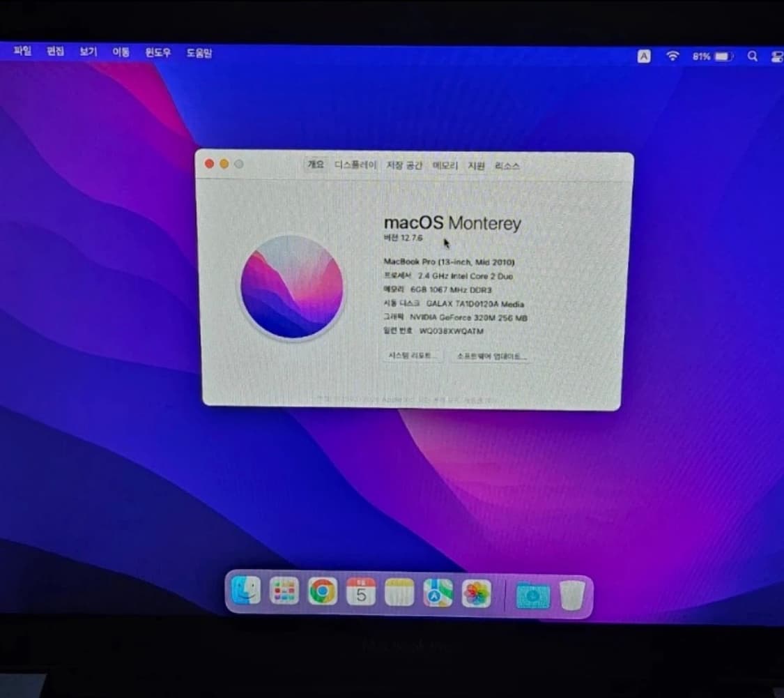This screenshot has height=698, width=784.
Task: Launch Google Chrome from the Dock
Action: [323, 592]
